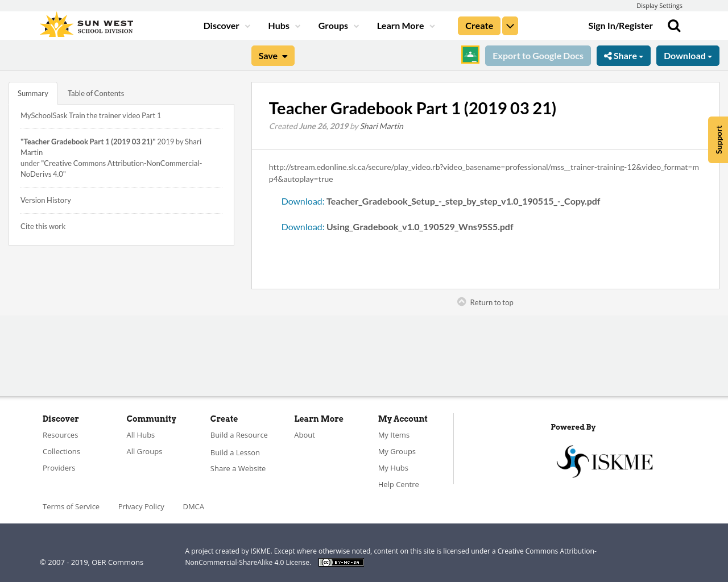Select the Summary tab
Viewport: 728px width, 582px height.
click(x=32, y=92)
